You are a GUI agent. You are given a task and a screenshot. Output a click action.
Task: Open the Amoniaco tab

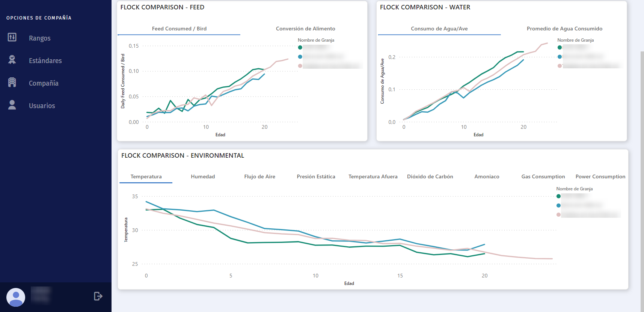[x=487, y=177]
